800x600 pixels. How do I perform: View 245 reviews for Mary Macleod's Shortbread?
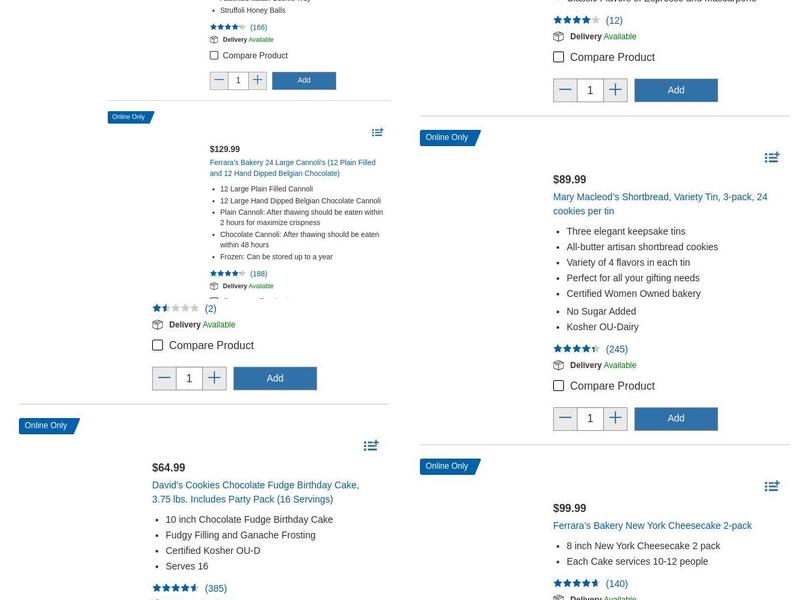[x=616, y=350]
